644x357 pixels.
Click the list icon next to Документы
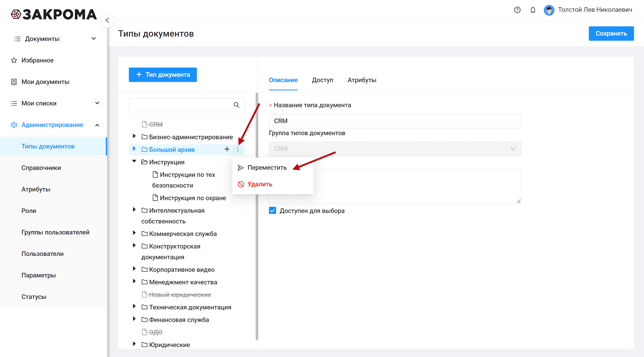(17, 39)
